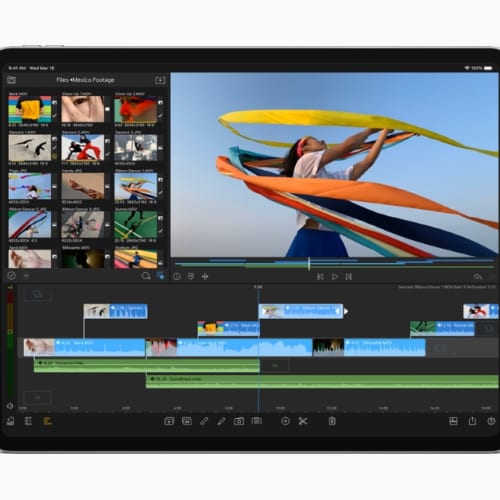Image resolution: width=500 pixels, height=500 pixels.
Task: Click the white trim arrow on selected clip
Action: pyautogui.click(x=346, y=311)
